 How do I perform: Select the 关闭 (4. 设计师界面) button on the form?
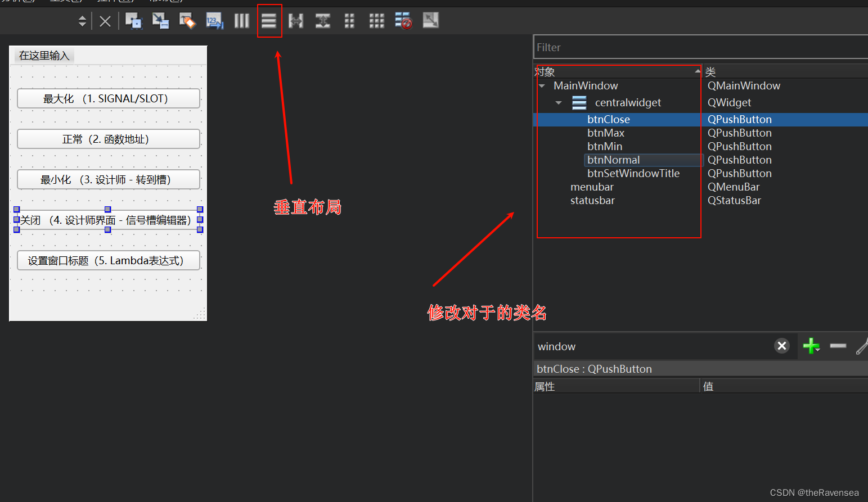(109, 220)
